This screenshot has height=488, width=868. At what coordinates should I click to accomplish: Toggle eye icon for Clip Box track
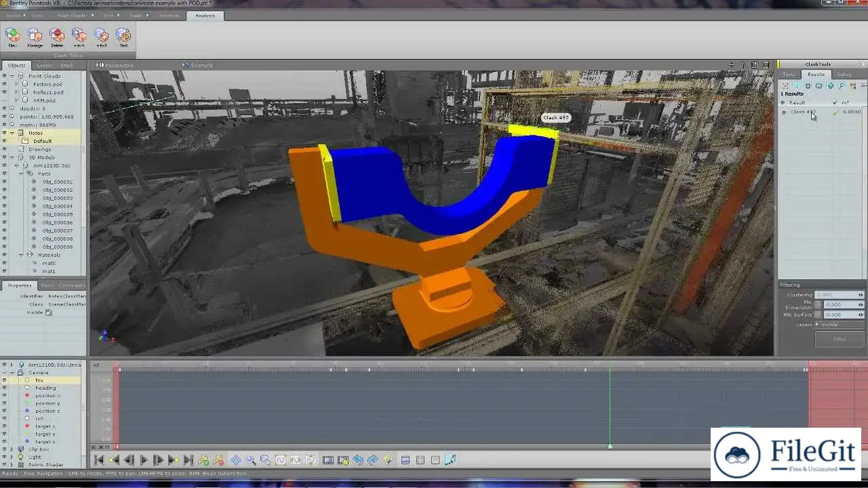coord(4,449)
